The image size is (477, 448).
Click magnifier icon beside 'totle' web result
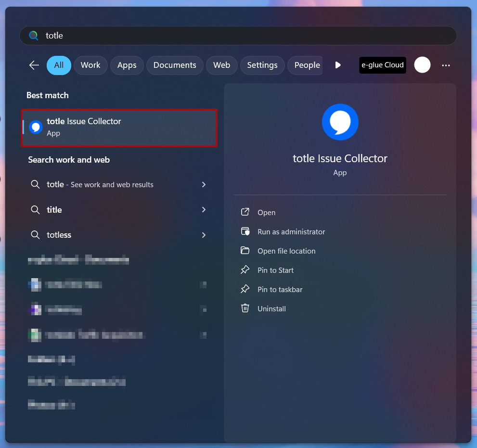tap(35, 185)
